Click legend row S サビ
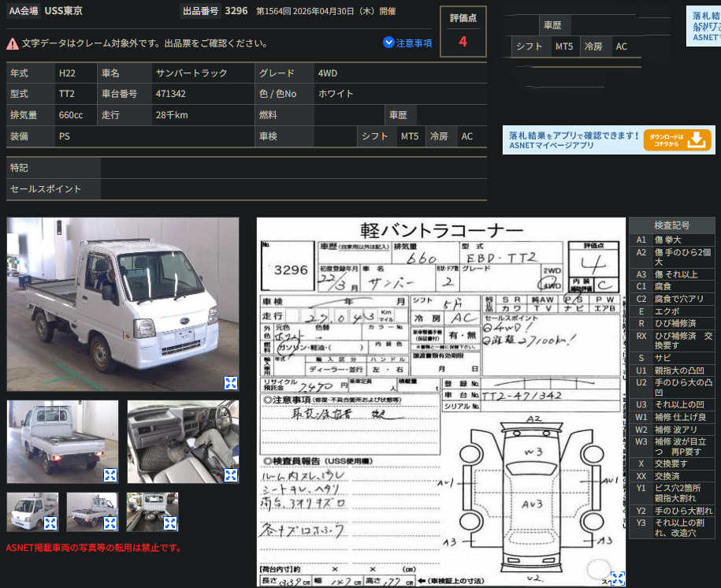The height and width of the screenshot is (588, 721). point(672,358)
